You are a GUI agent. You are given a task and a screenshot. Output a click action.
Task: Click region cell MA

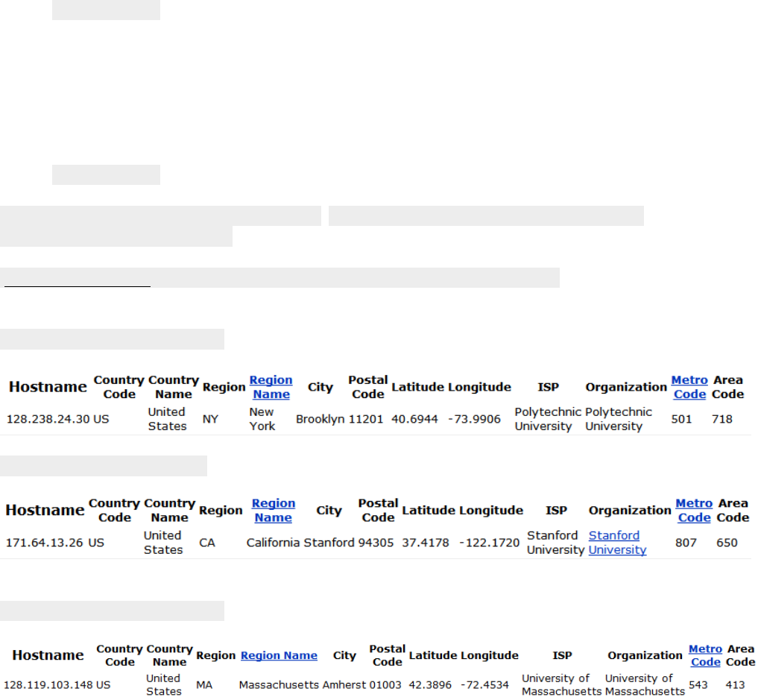[x=204, y=685]
